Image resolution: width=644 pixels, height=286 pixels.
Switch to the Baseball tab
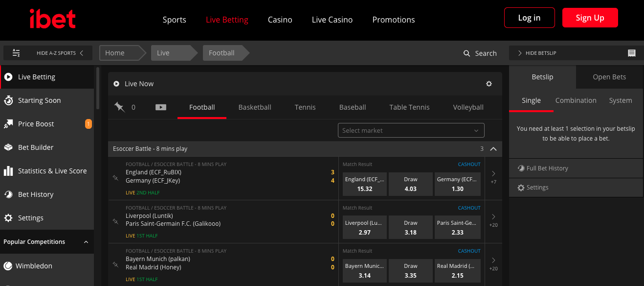tap(353, 107)
